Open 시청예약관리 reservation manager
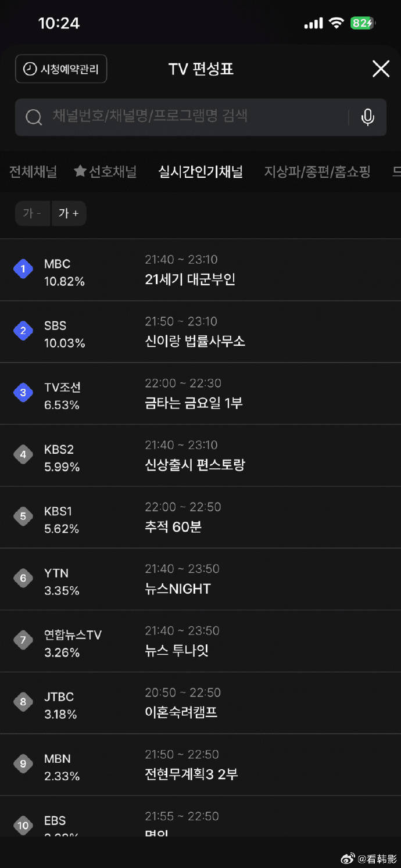401x868 pixels. point(61,69)
